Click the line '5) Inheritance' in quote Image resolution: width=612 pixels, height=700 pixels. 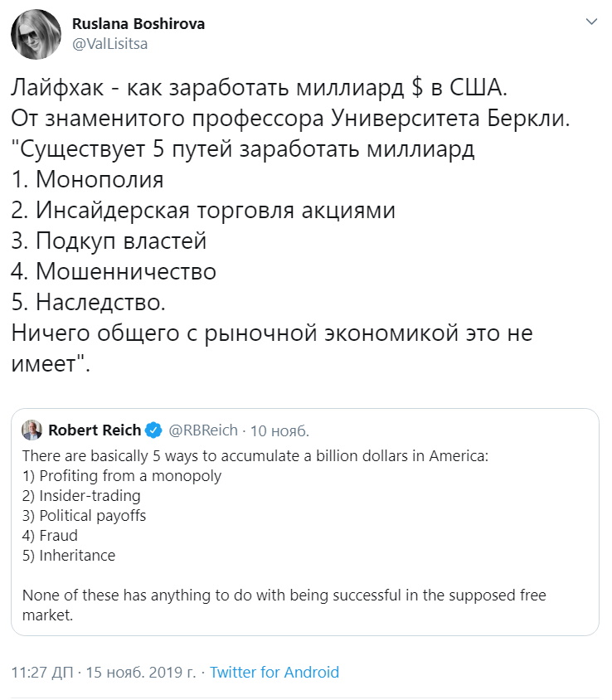[x=69, y=556]
